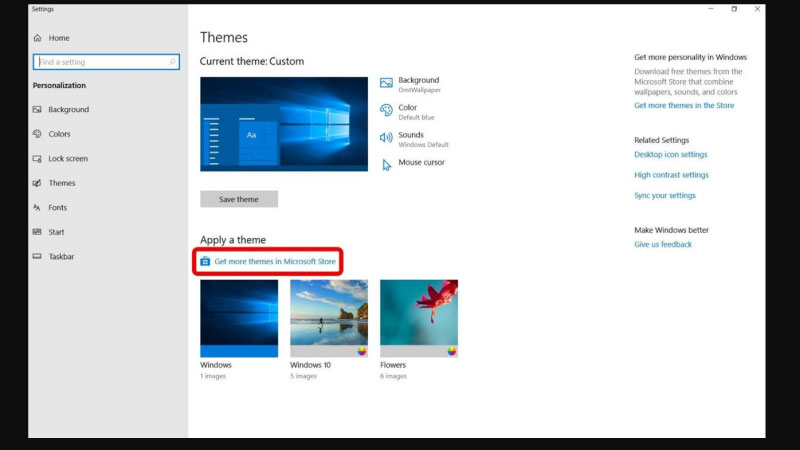The width and height of the screenshot is (800, 450).
Task: Open Sync your settings link
Action: (665, 196)
